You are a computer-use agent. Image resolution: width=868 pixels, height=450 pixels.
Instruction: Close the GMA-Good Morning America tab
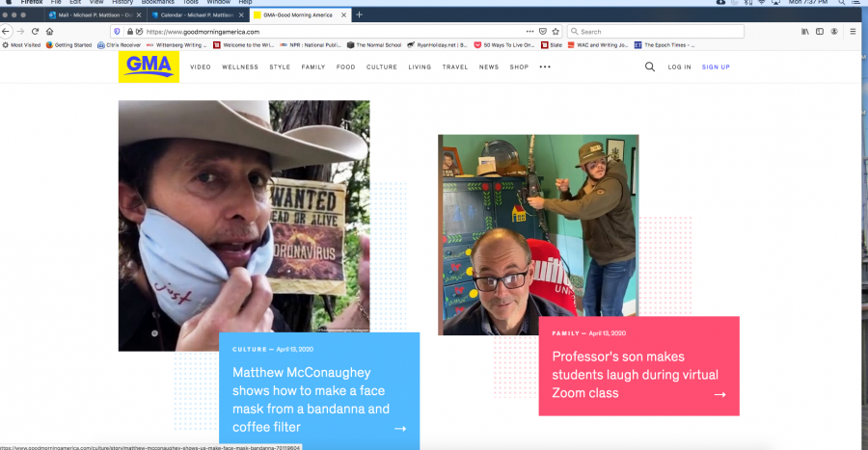point(343,14)
